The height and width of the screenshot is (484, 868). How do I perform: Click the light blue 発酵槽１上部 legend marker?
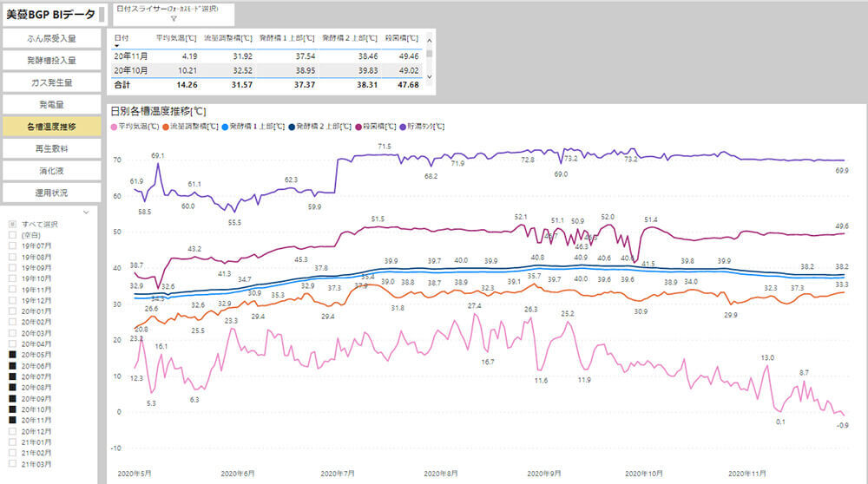[x=226, y=127]
